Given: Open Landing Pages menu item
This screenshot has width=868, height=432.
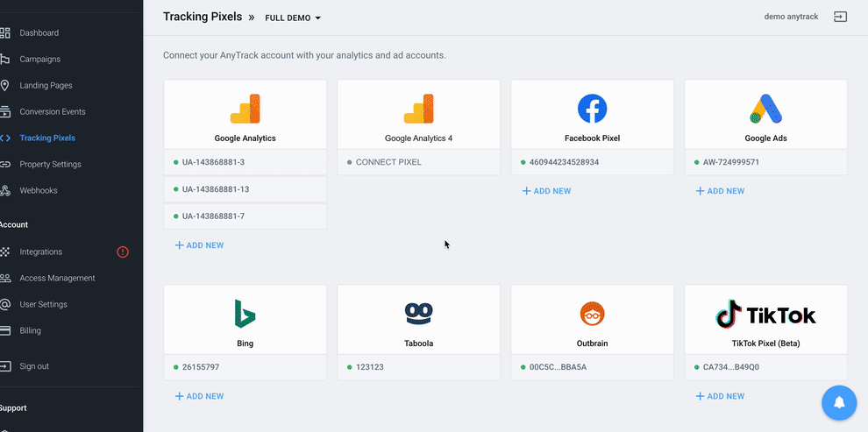Looking at the screenshot, I should click(46, 86).
